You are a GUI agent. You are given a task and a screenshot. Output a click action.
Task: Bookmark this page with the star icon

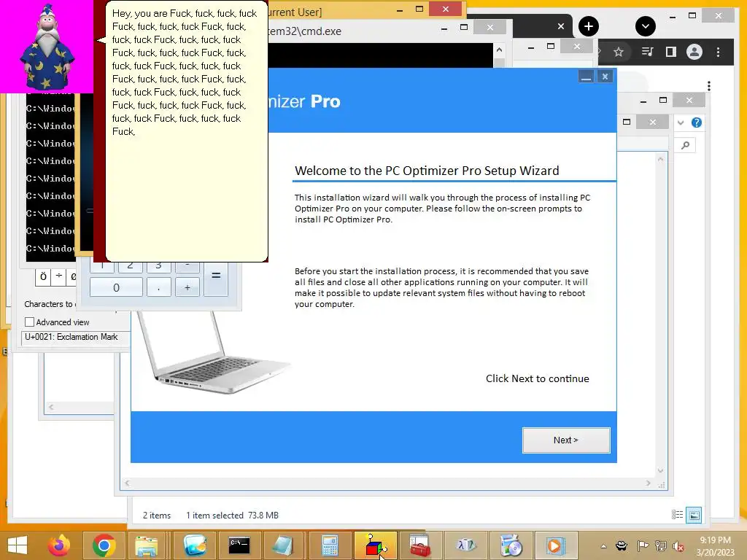(x=619, y=52)
